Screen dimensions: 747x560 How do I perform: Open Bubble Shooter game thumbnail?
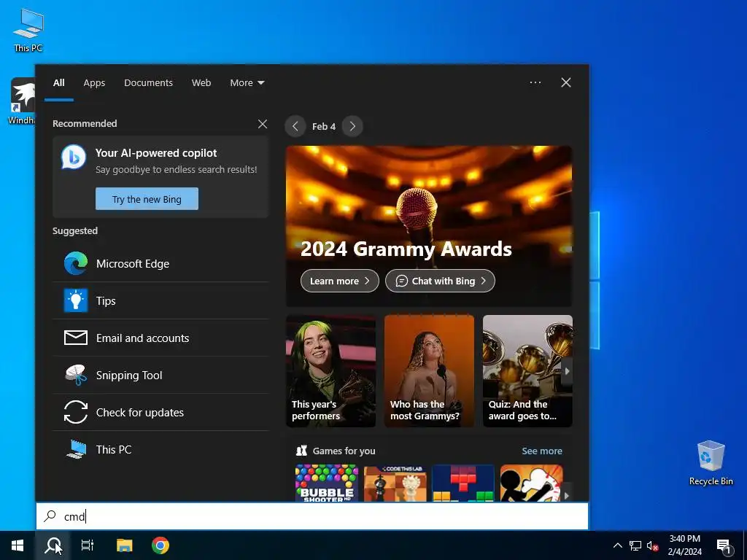pos(327,483)
